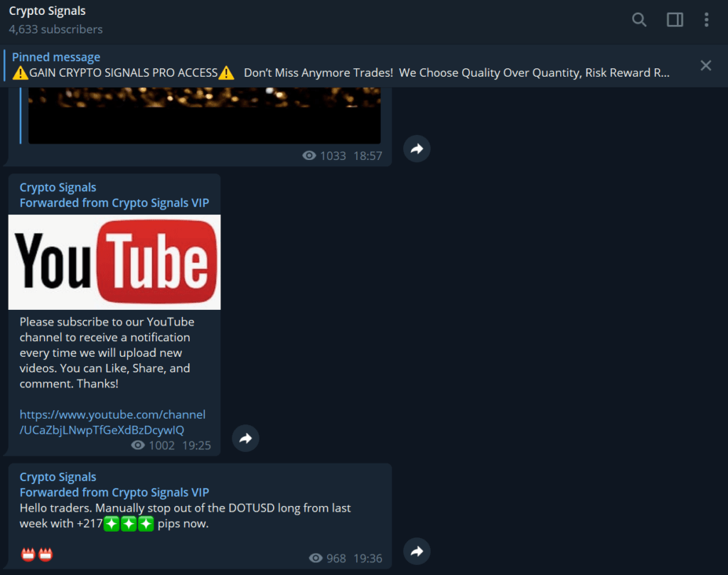
Task: Open the three-dot options menu
Action: point(706,19)
